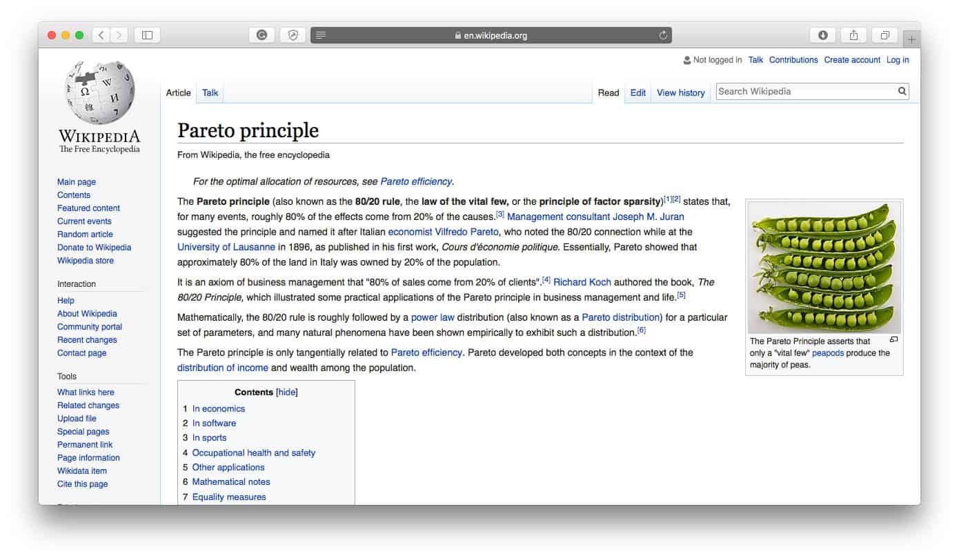This screenshot has width=959, height=560.
Task: Enlarge the peapods image via expand icon
Action: coord(893,339)
